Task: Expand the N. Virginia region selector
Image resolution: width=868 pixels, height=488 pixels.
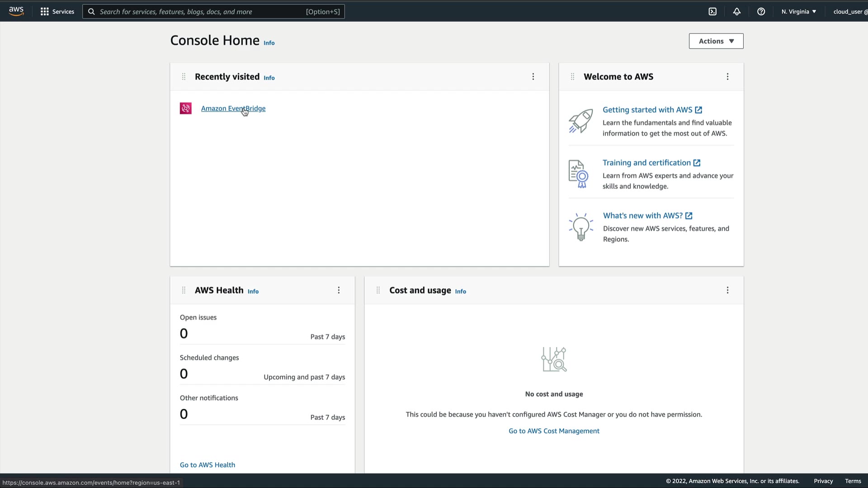Action: coord(798,12)
